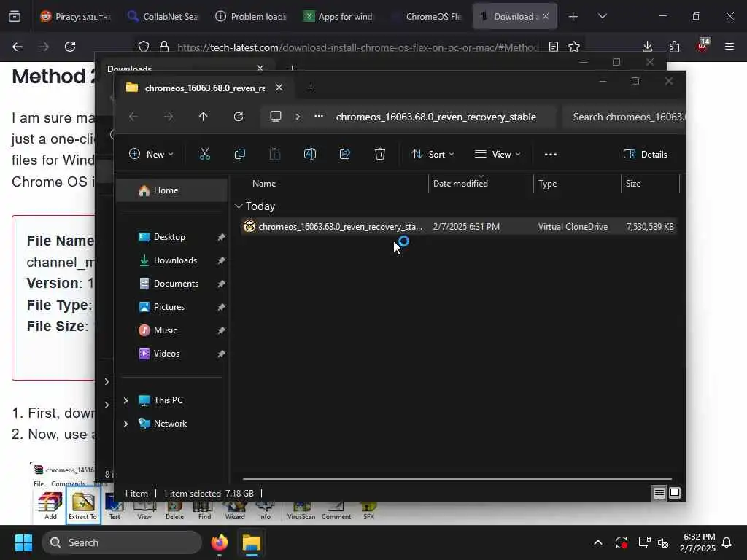Close the chromeos Explorer tab
Image resolution: width=747 pixels, height=560 pixels.
(279, 87)
